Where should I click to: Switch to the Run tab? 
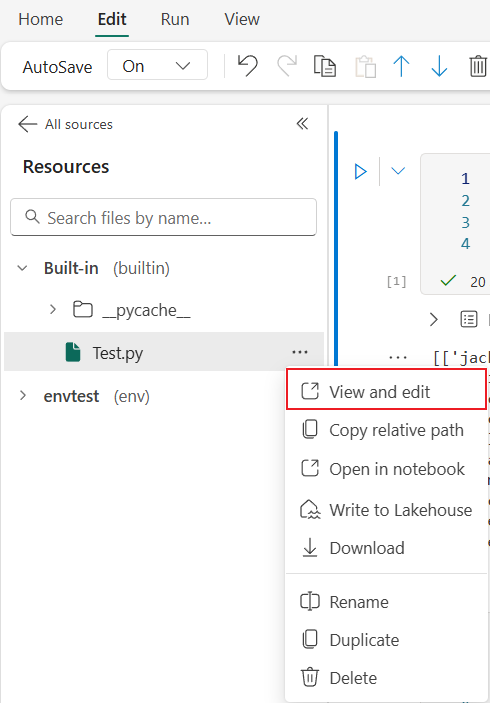click(x=175, y=19)
